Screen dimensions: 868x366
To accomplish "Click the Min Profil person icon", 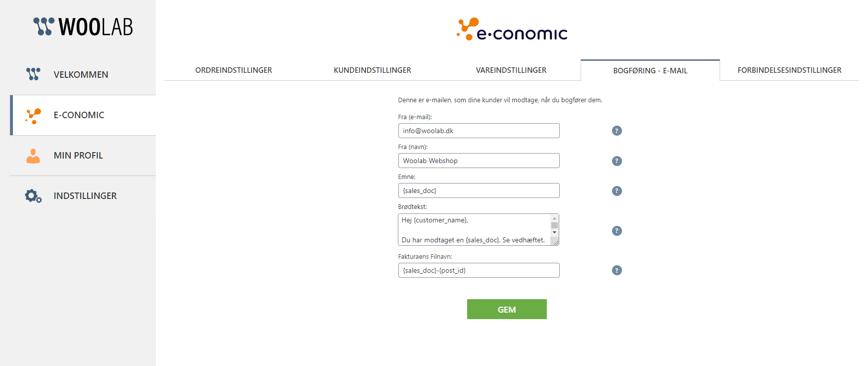I will (x=33, y=156).
